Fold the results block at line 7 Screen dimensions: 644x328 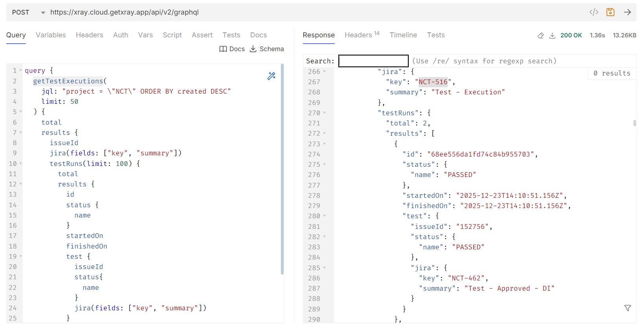coord(21,133)
